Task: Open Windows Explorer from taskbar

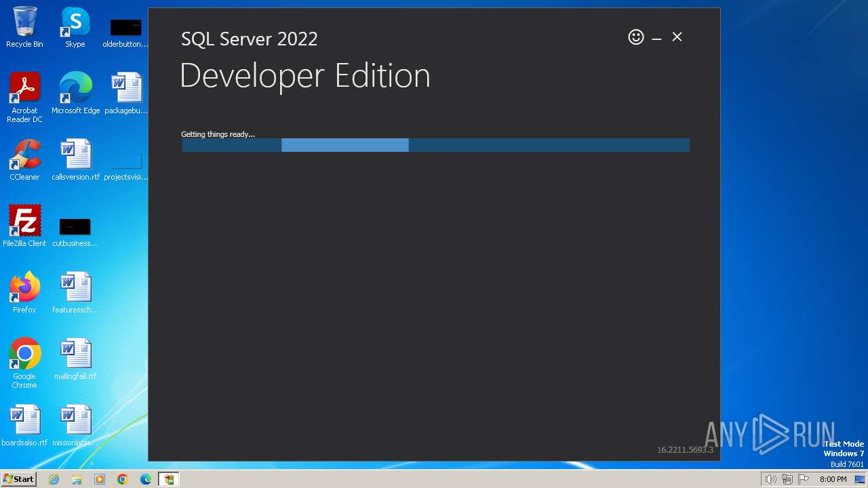Action: point(77,479)
